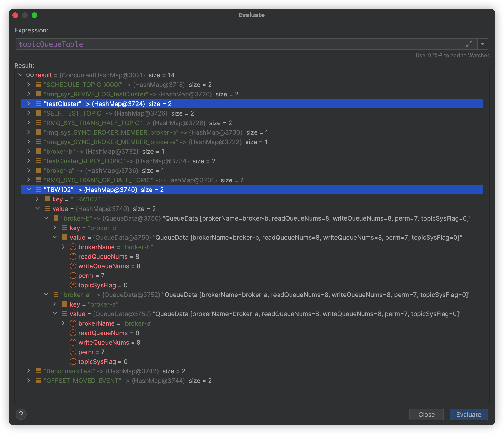This screenshot has width=504, height=434.
Task: Collapse the "broker-a" QueueData@3752 entry
Action: [46, 294]
